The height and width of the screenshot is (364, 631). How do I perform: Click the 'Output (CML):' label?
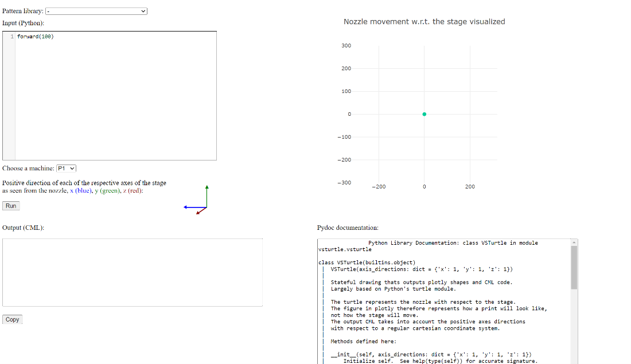pos(24,228)
